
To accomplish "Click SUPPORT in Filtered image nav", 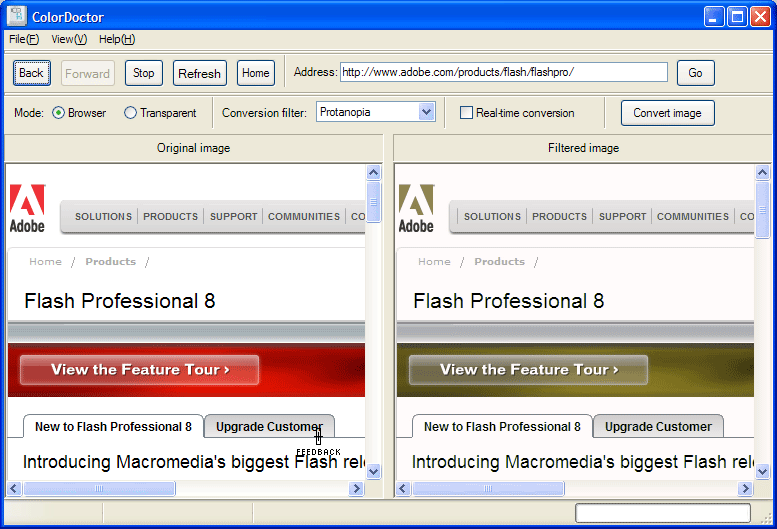I will 622,216.
